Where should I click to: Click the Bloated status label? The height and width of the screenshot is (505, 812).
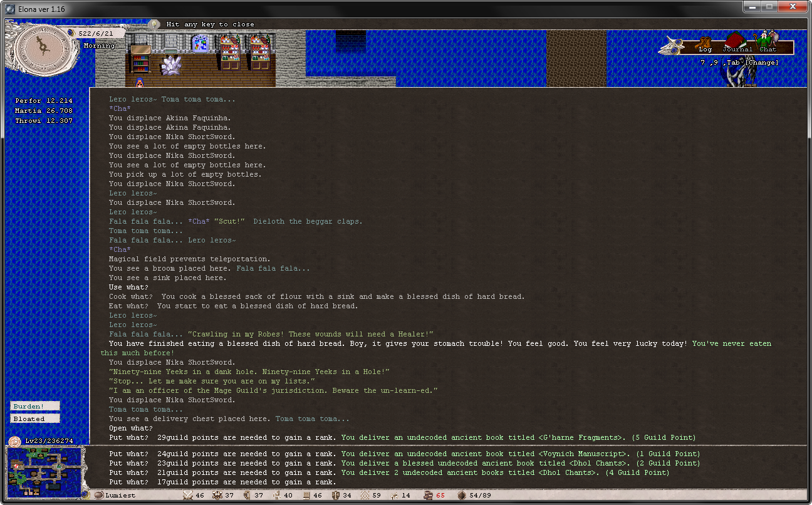[x=35, y=419]
